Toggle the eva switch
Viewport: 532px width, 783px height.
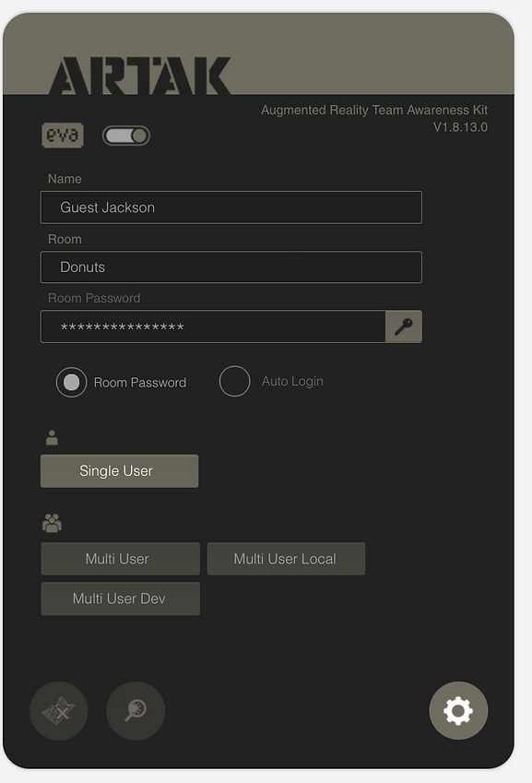[x=126, y=136]
